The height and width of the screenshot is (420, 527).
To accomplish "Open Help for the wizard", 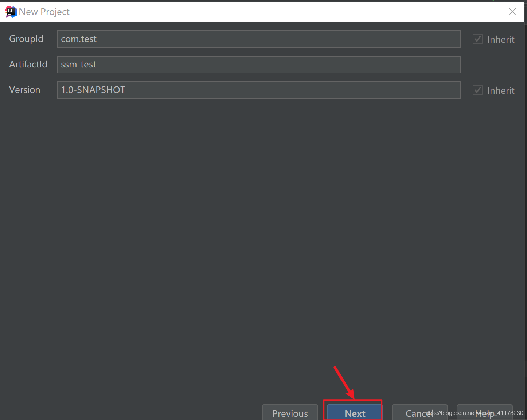I will [484, 413].
